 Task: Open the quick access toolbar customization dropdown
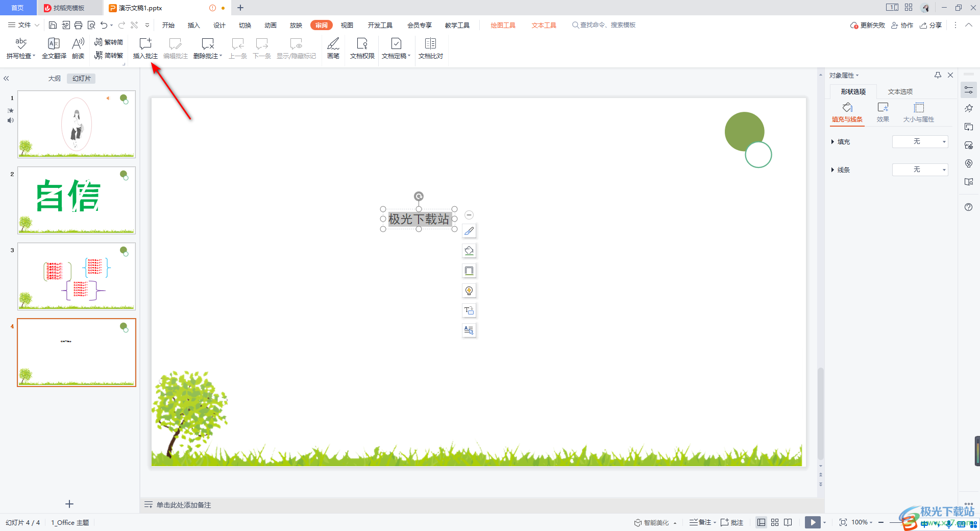[x=148, y=25]
